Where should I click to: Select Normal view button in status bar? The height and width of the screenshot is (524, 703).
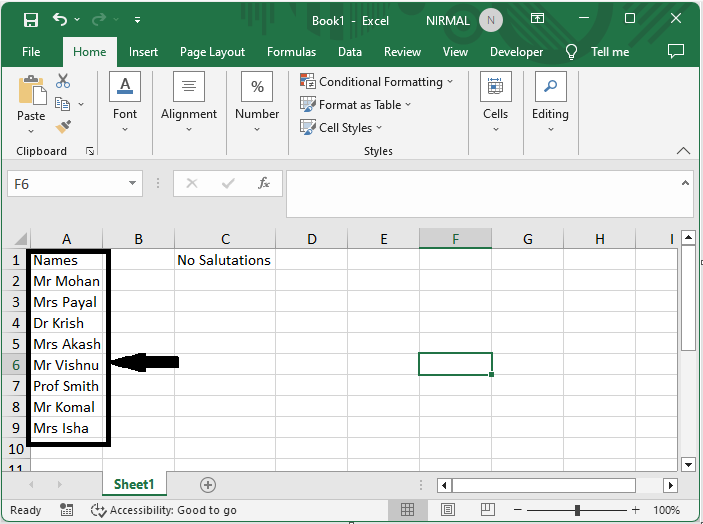(408, 510)
